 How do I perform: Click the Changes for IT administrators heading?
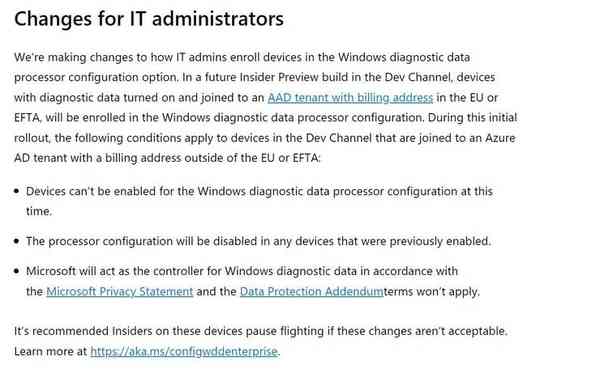[149, 18]
